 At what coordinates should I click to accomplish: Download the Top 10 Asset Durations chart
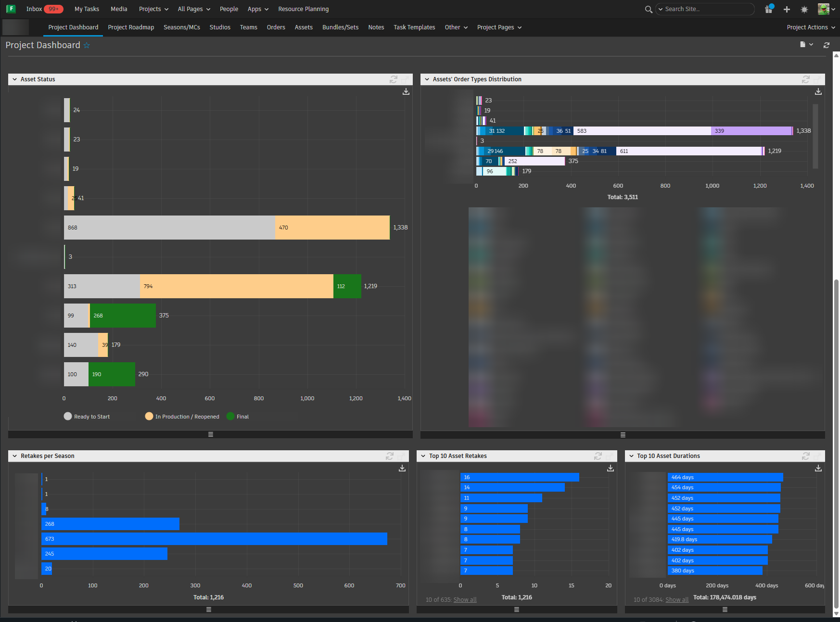818,468
